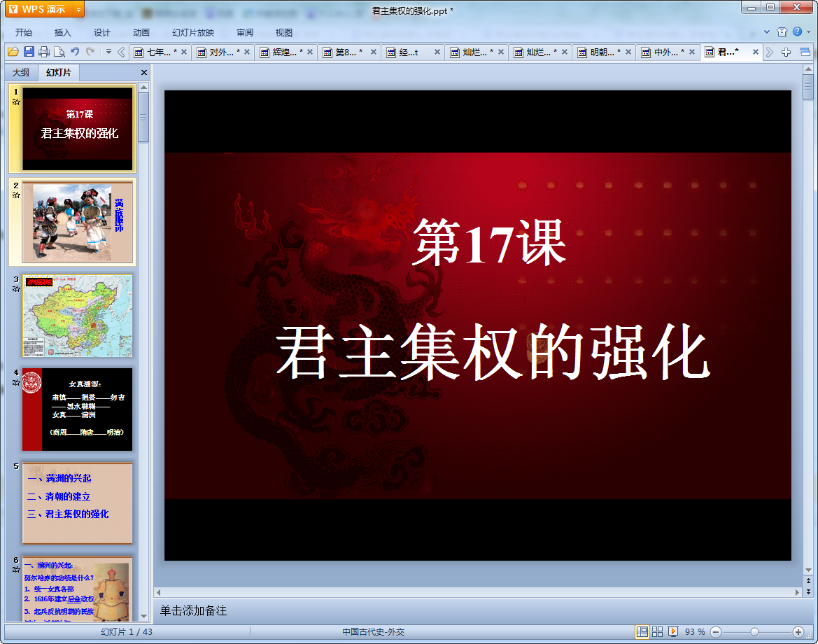Click the 君主集权的强化 subtitle on slide
818x644 pixels.
493,351
